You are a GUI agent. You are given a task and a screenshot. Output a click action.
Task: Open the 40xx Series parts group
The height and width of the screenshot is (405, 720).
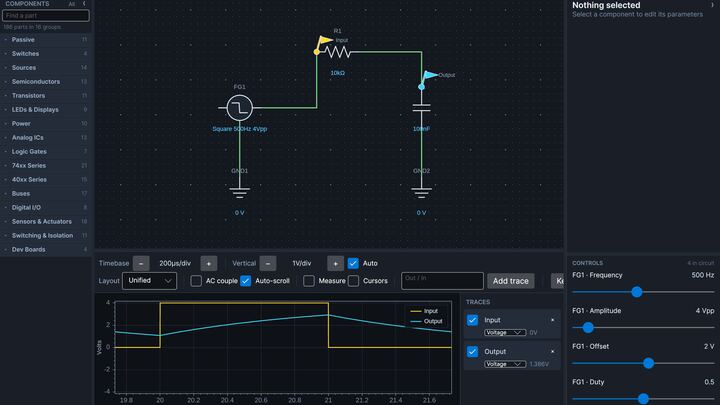coord(46,180)
